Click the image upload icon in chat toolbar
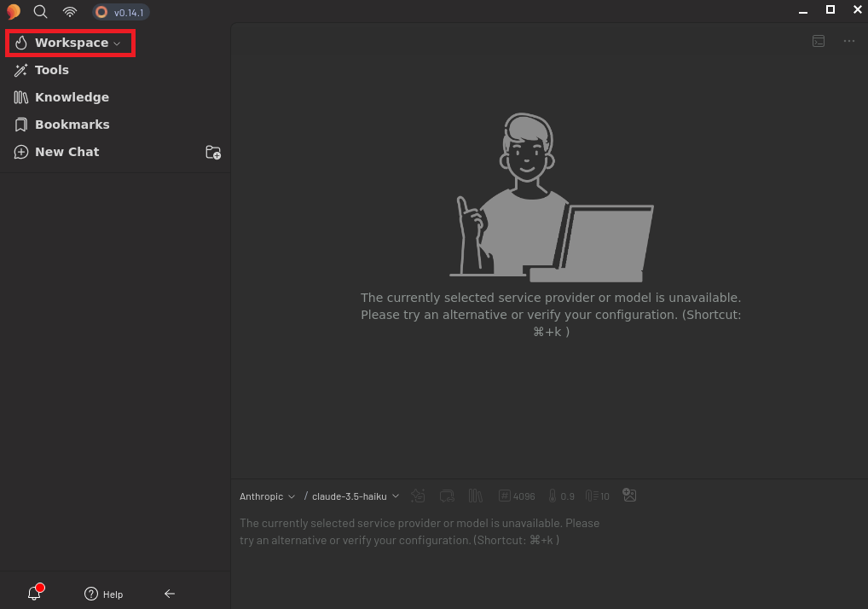 [629, 496]
